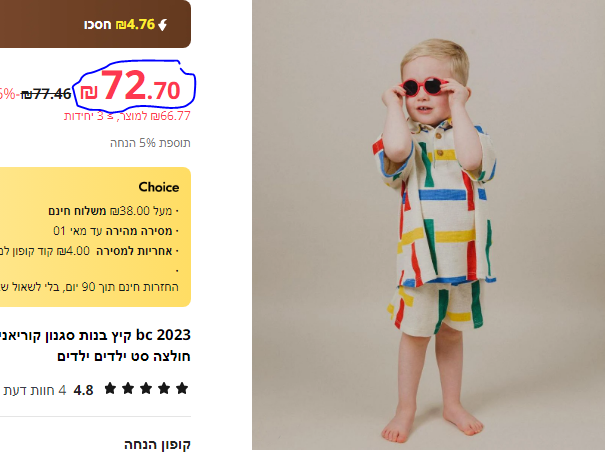
Task: Click the bc 2023 product title
Action: [x=95, y=345]
